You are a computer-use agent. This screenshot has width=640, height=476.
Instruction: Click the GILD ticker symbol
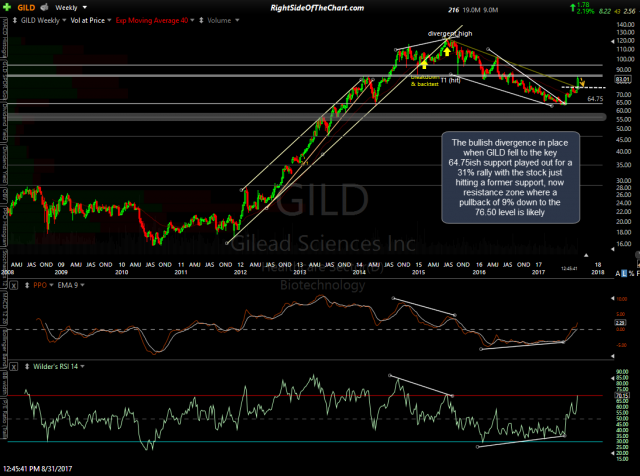pyautogui.click(x=26, y=7)
